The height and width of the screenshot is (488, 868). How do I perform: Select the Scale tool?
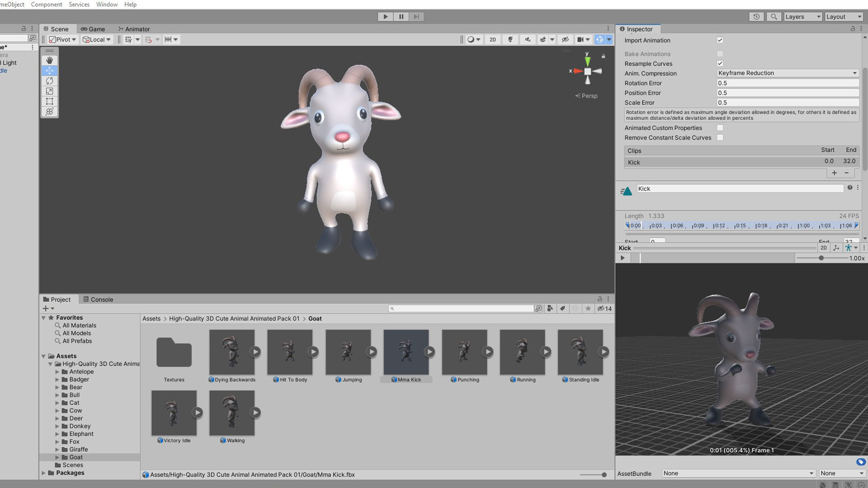click(x=50, y=91)
